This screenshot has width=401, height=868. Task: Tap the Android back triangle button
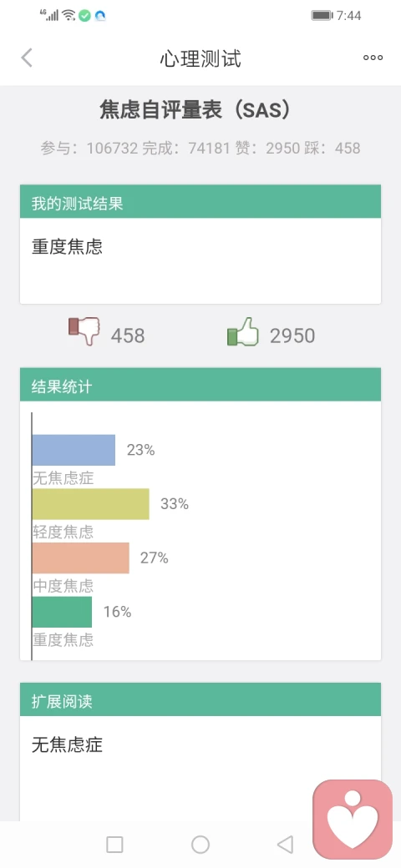pyautogui.click(x=285, y=845)
